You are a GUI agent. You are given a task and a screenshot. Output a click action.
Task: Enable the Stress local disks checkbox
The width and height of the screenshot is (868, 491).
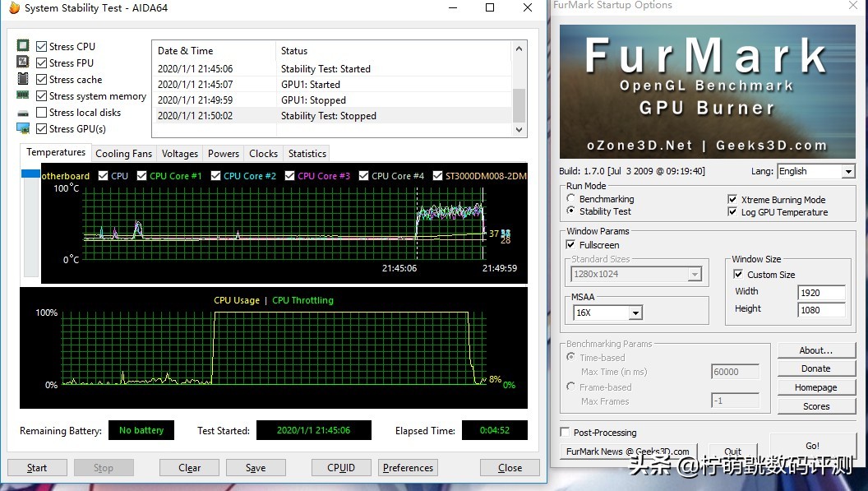[42, 113]
